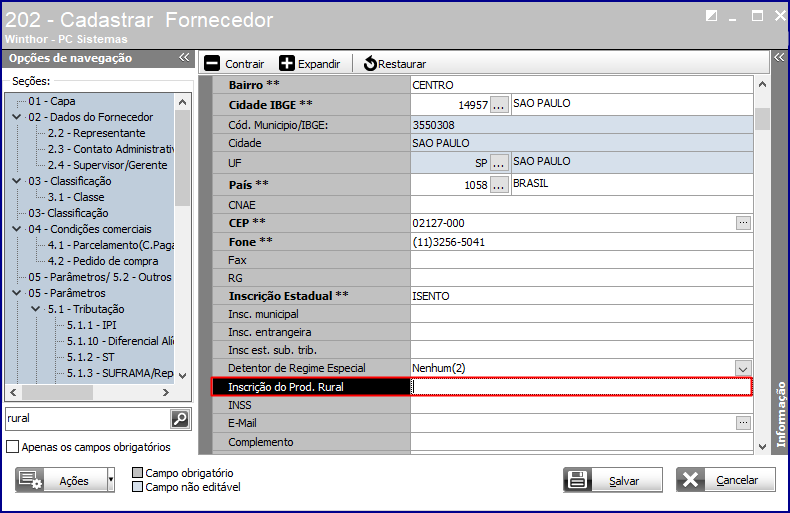Click the Contrair label
The width and height of the screenshot is (790, 513).
pyautogui.click(x=244, y=64)
